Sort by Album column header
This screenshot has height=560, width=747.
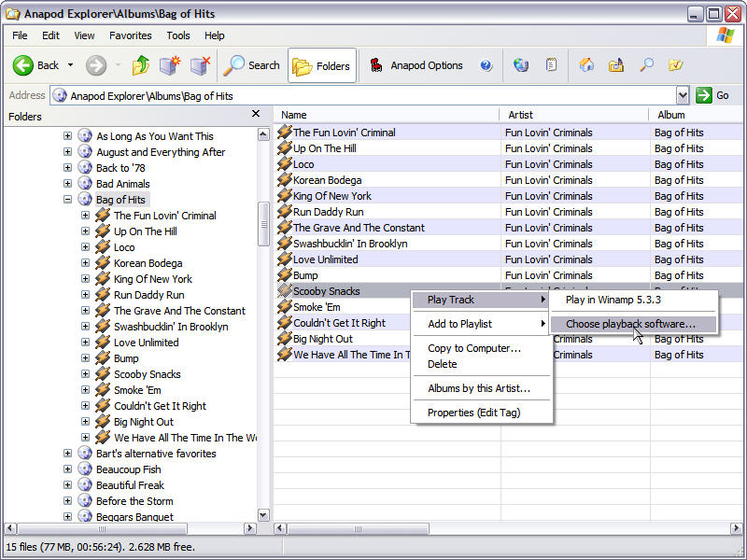pos(697,115)
